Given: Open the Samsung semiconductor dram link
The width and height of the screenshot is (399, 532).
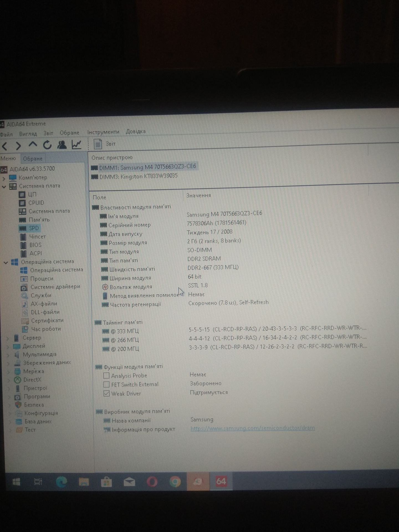Looking at the screenshot, I should point(253,428).
